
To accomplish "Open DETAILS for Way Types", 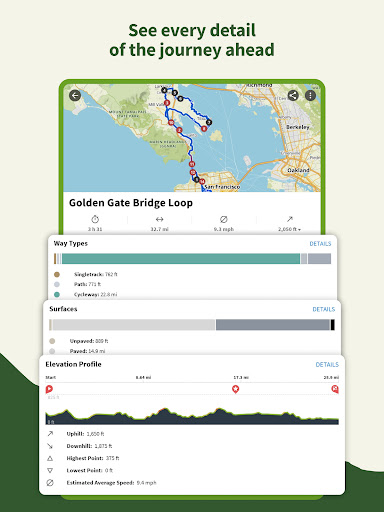I will (320, 244).
